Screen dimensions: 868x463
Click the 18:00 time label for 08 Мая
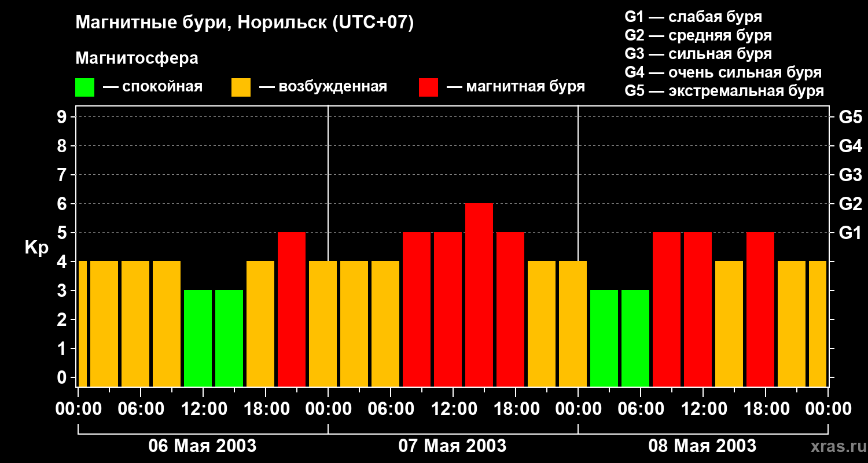click(766, 409)
